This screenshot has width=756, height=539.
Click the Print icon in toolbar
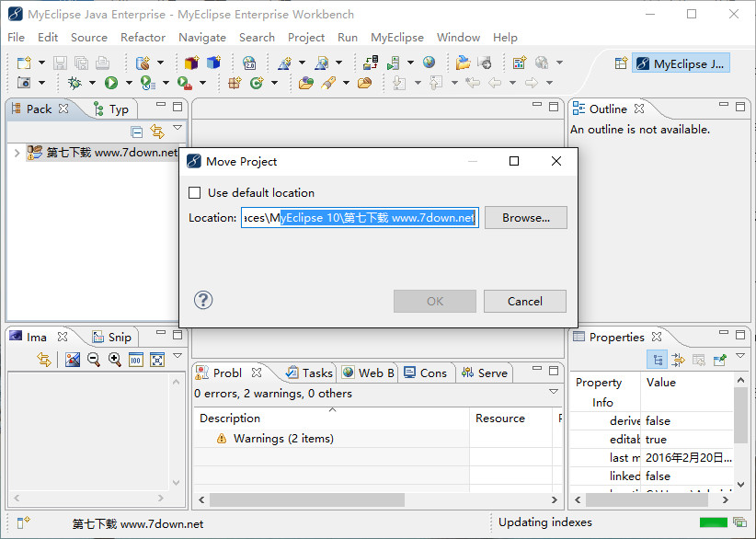(102, 63)
